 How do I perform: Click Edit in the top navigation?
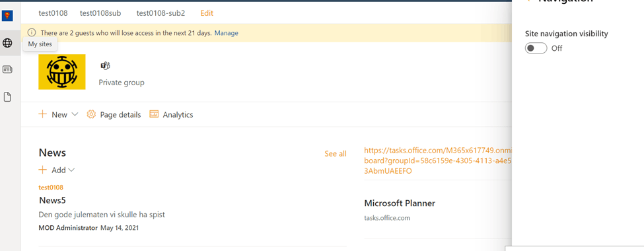tap(207, 13)
